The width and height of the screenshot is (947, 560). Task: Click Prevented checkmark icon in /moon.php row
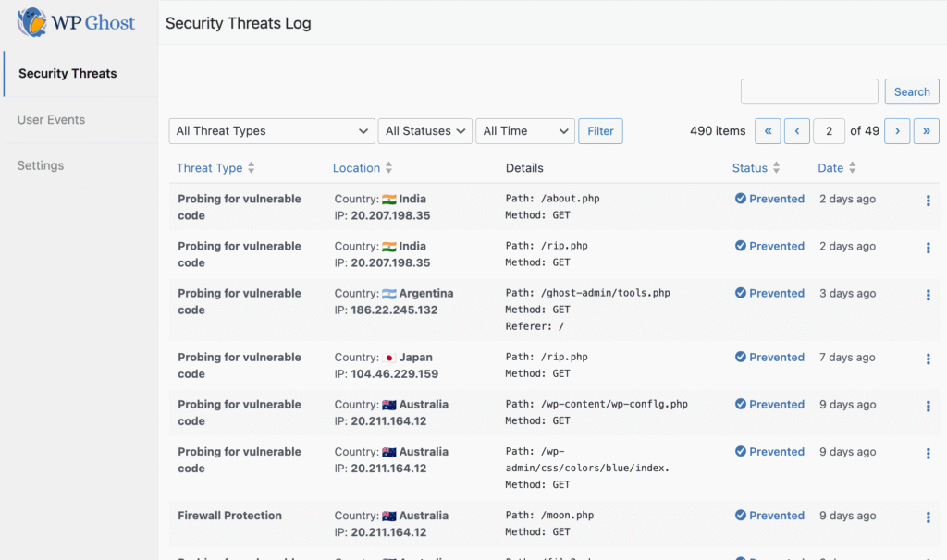pos(741,515)
